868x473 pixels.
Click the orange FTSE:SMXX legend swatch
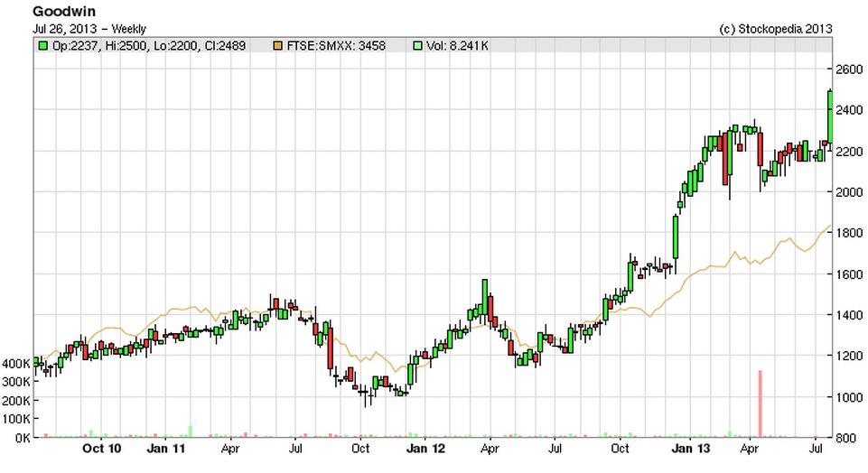tap(278, 46)
